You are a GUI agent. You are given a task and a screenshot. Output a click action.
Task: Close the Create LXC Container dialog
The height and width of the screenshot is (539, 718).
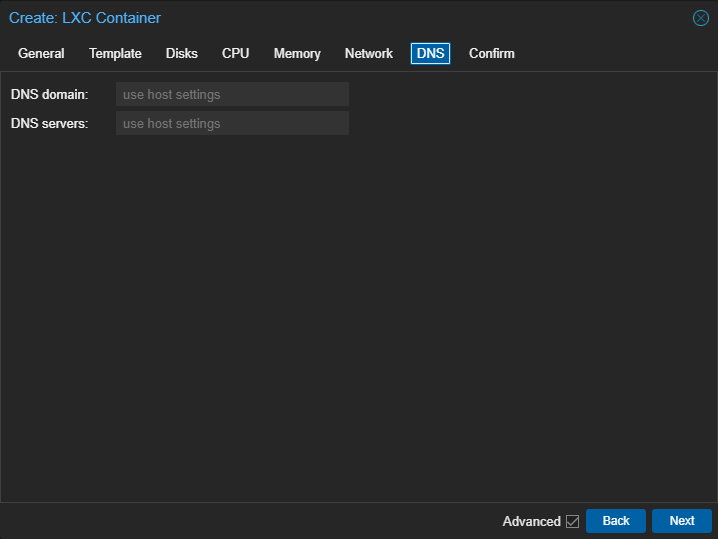[701, 18]
